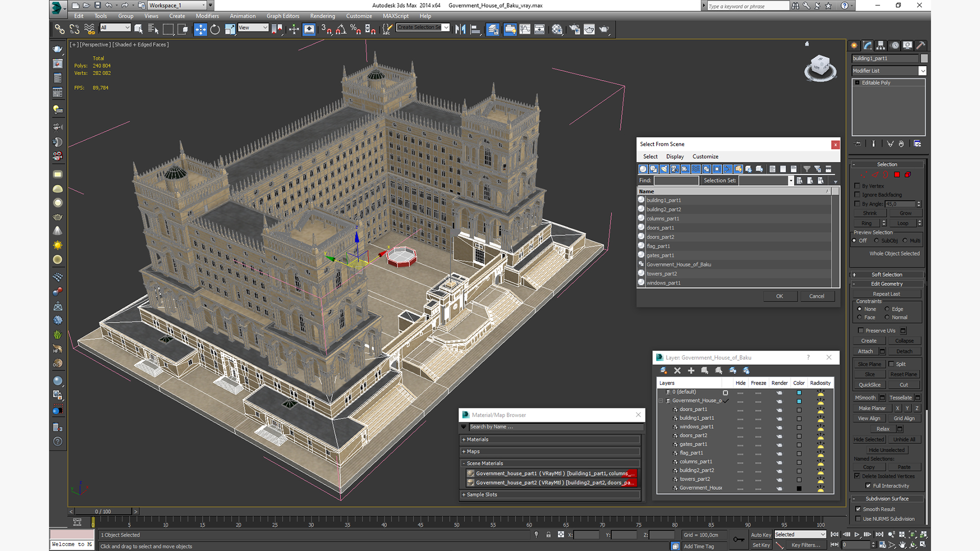980x551 pixels.
Task: Select SubObj preview selection radio
Action: click(x=876, y=241)
